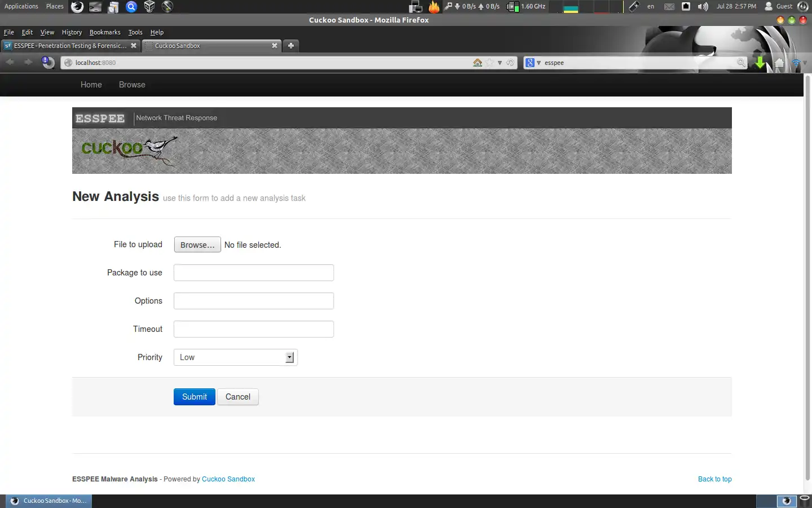Click the wifi icon in the Firefox toolbar

(796, 63)
